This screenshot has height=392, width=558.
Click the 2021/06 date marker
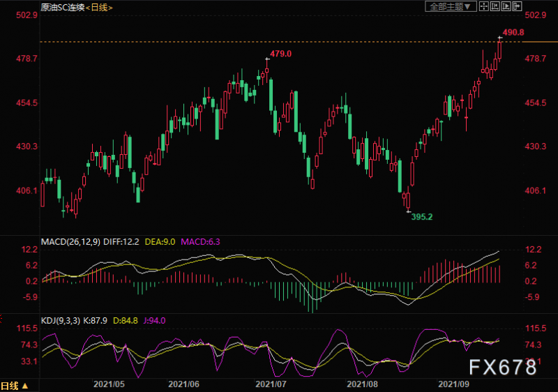183,384
